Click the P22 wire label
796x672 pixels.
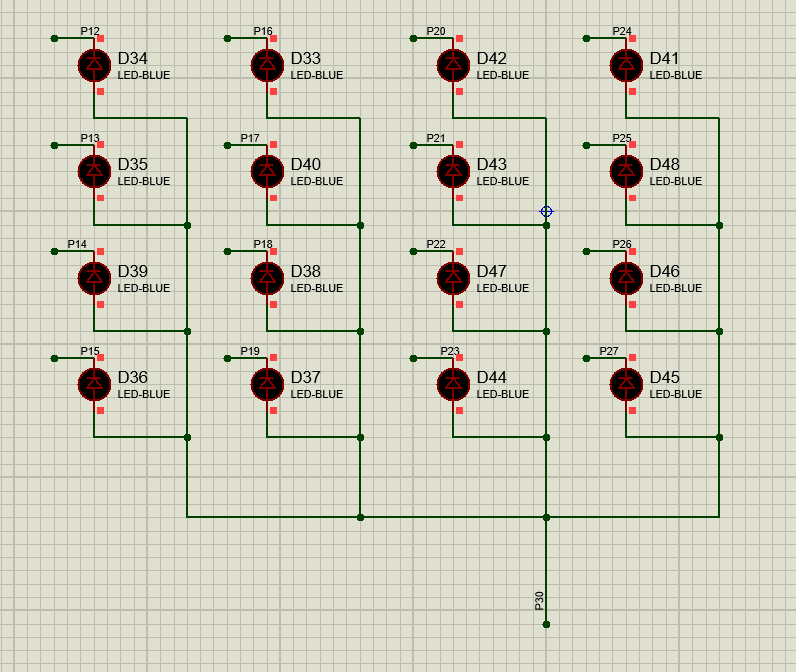click(x=436, y=244)
